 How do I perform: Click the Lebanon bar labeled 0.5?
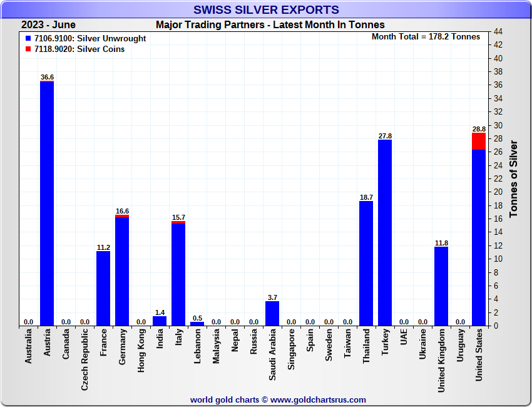[197, 324]
